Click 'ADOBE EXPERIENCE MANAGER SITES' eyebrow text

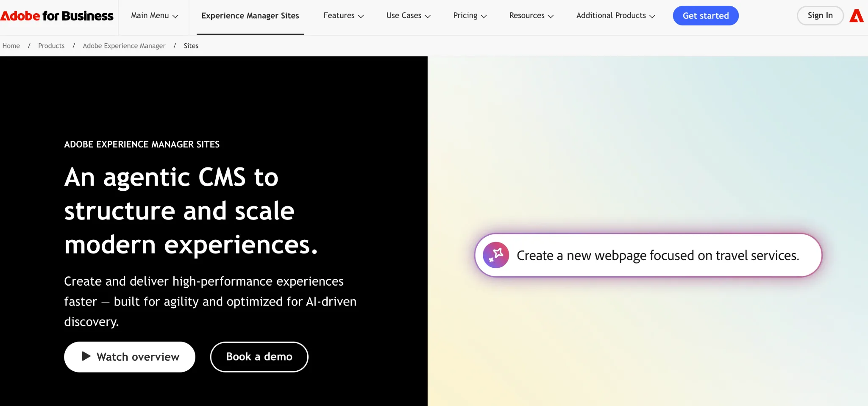pyautogui.click(x=142, y=145)
